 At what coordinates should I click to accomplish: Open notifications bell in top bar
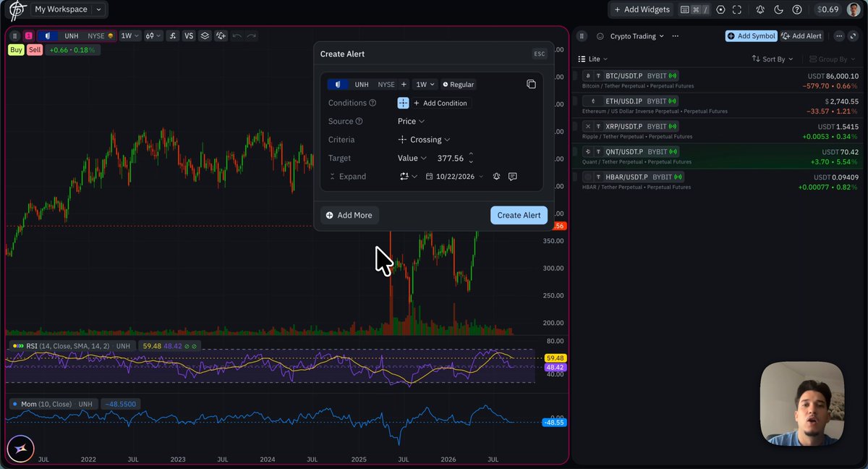point(760,9)
